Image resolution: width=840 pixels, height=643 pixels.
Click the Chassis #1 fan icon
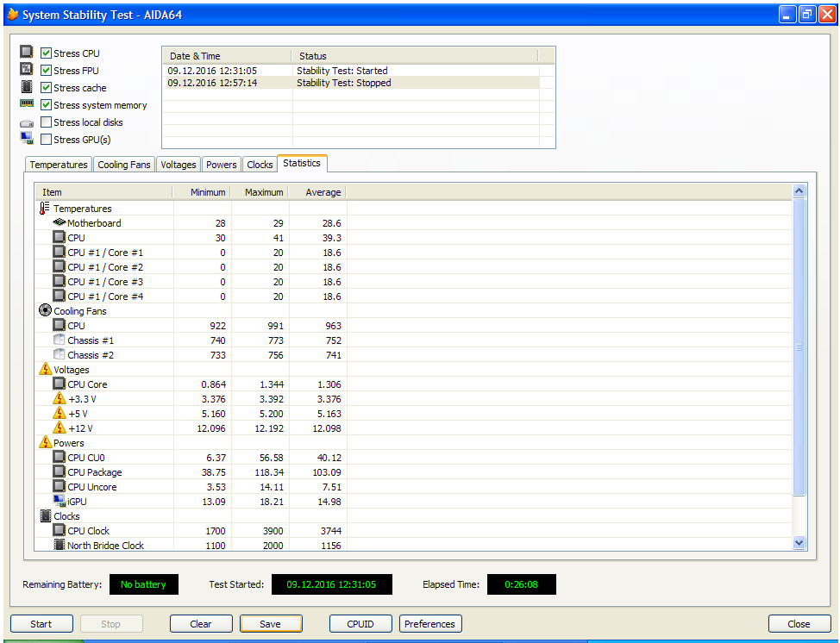point(59,340)
